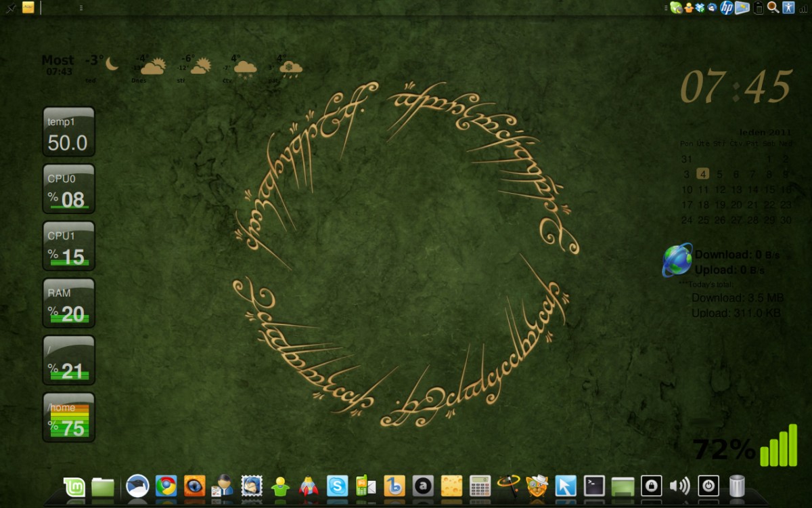
Task: Open the green folder file manager
Action: click(x=103, y=486)
